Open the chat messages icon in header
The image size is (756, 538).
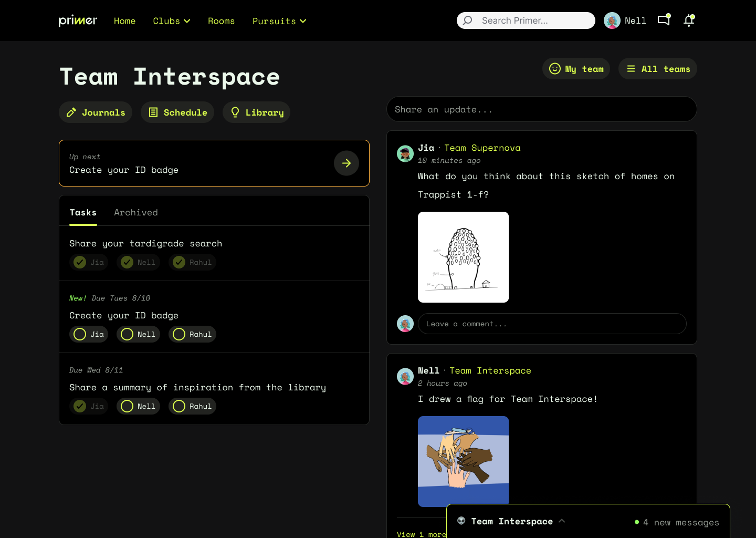(x=664, y=20)
